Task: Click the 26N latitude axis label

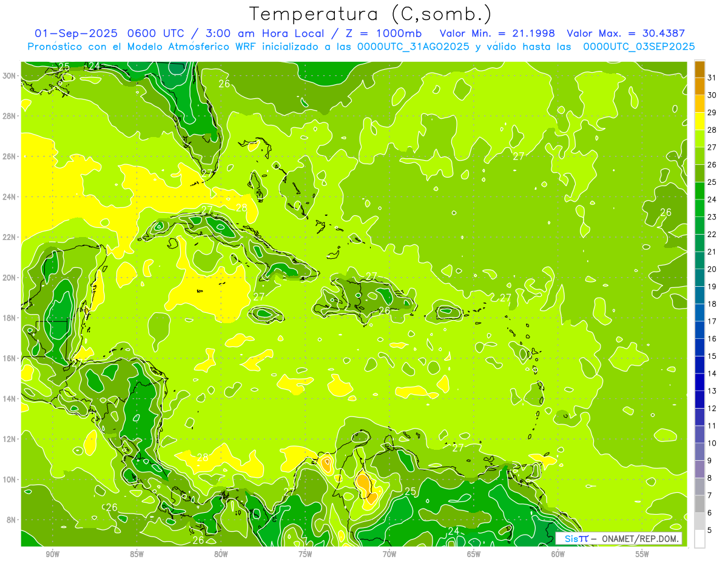Action: tap(10, 156)
